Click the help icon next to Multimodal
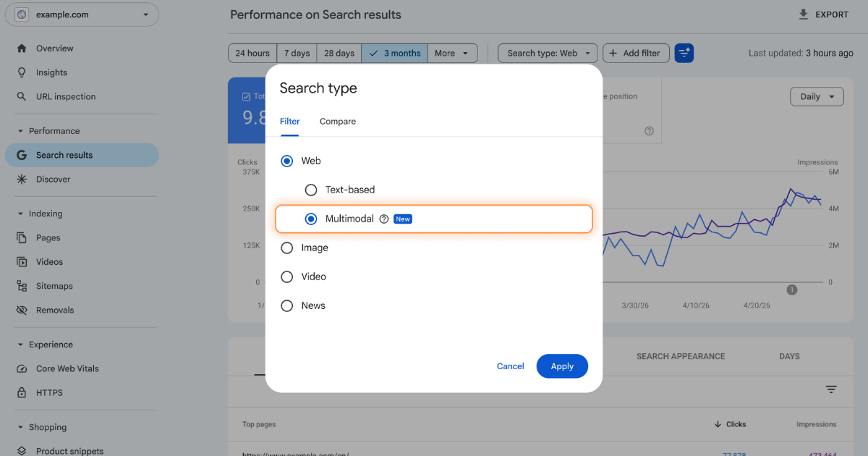868x456 pixels. click(x=384, y=219)
